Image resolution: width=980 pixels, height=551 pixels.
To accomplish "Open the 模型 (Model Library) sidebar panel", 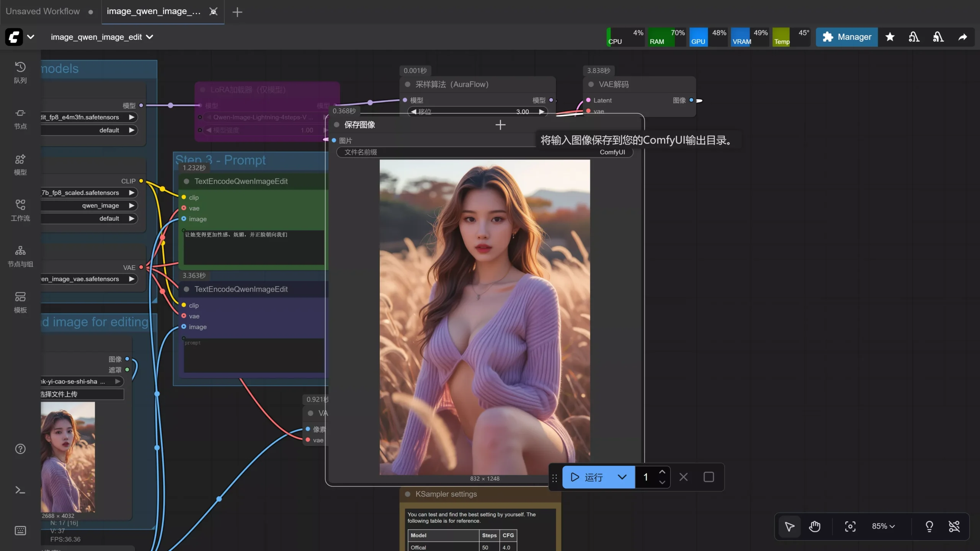I will pyautogui.click(x=20, y=165).
